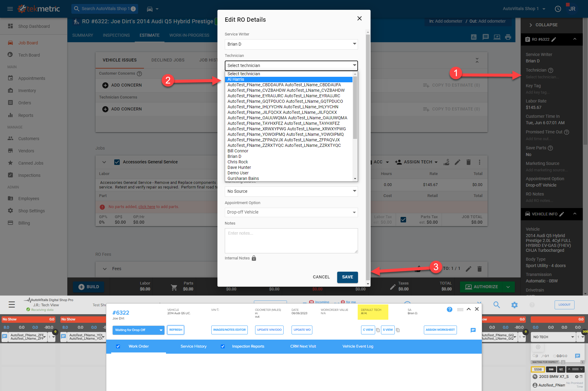This screenshot has height=391, width=588.
Task: Click the BUILD button
Action: click(89, 287)
